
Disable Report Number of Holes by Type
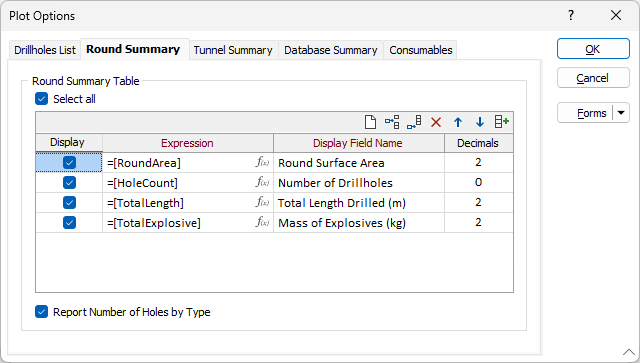pyautogui.click(x=42, y=312)
